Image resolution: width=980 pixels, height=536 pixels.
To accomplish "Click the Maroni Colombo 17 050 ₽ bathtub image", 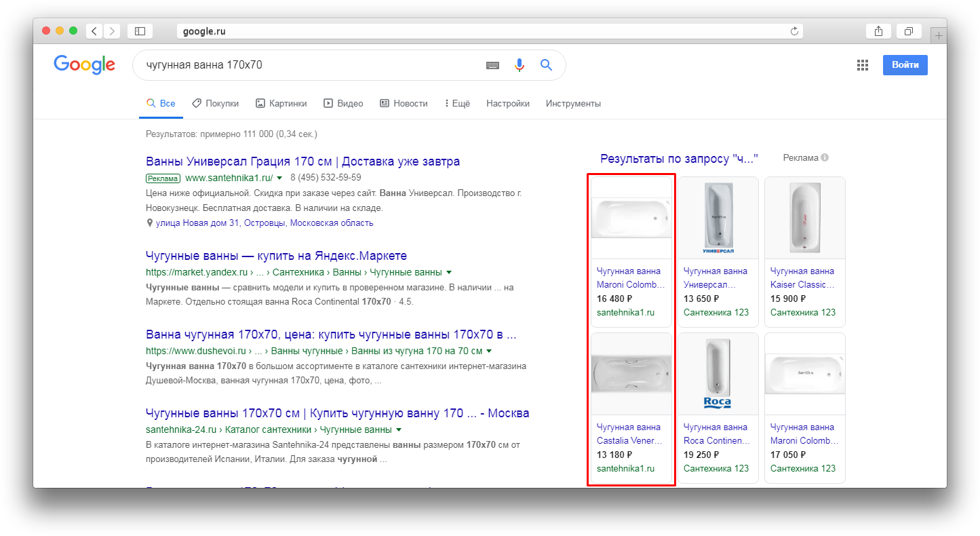I will click(x=805, y=374).
